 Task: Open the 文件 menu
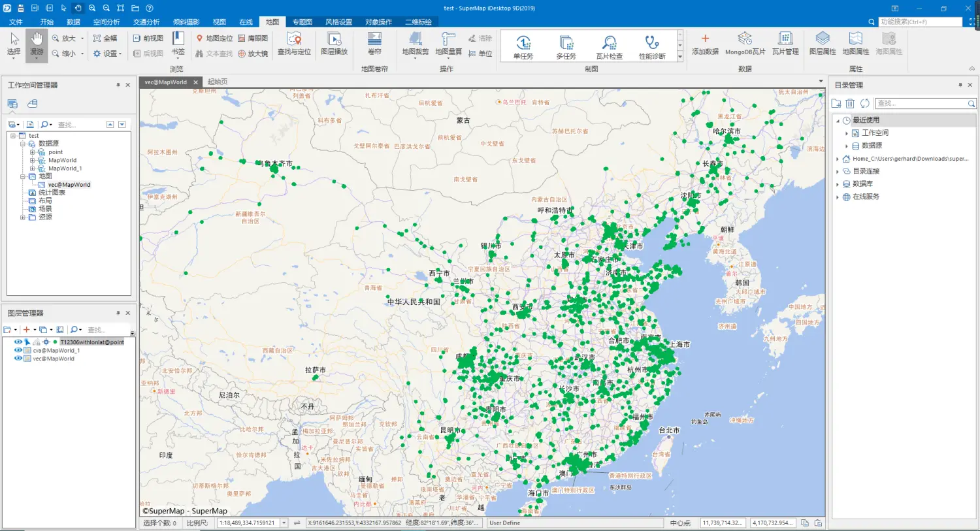tap(16, 22)
